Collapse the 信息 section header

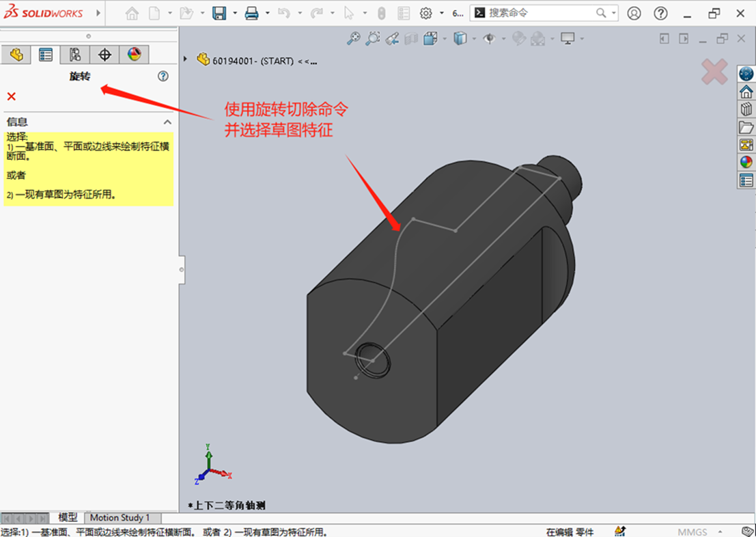[167, 122]
